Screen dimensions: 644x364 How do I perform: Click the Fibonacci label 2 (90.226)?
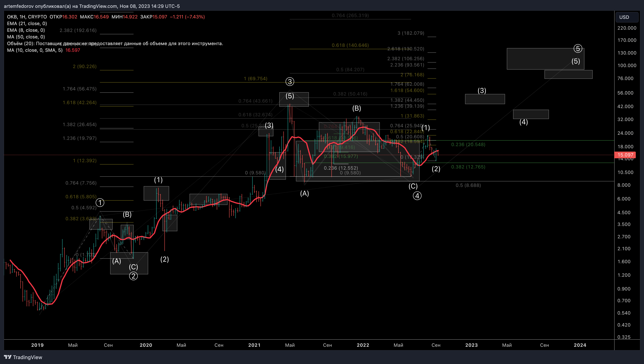(x=84, y=66)
